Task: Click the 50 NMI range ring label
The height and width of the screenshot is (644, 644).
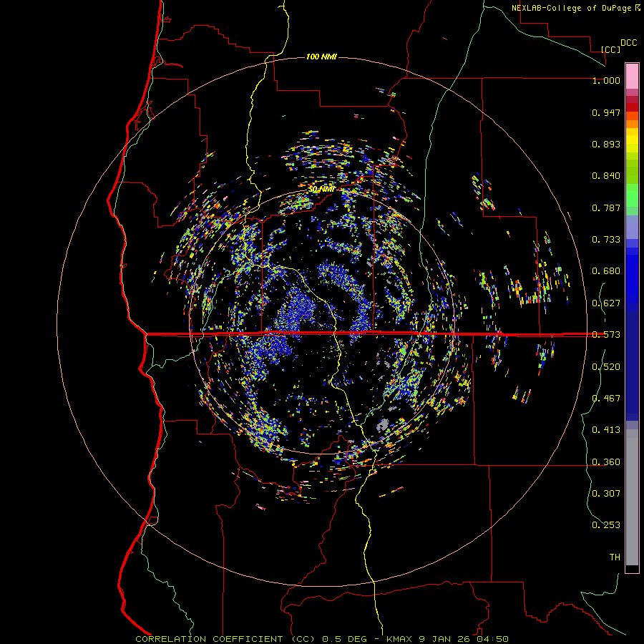Action: (x=321, y=190)
